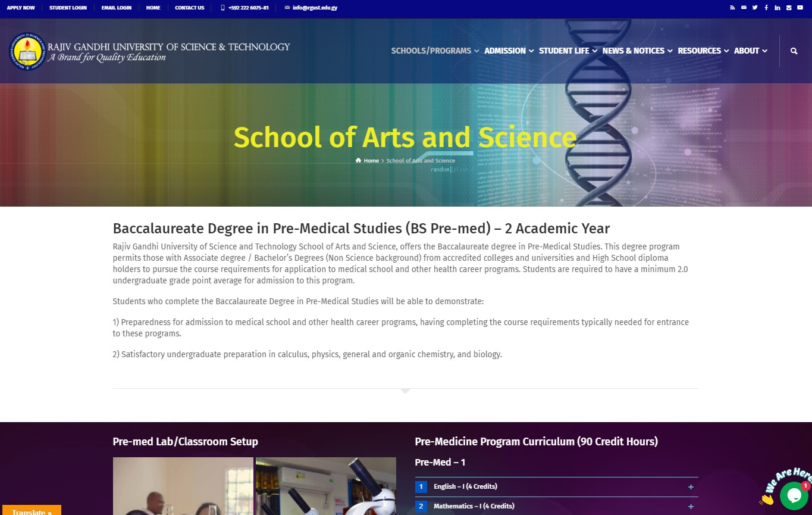Click the Twitter icon in top bar
812x515 pixels.
pos(755,8)
